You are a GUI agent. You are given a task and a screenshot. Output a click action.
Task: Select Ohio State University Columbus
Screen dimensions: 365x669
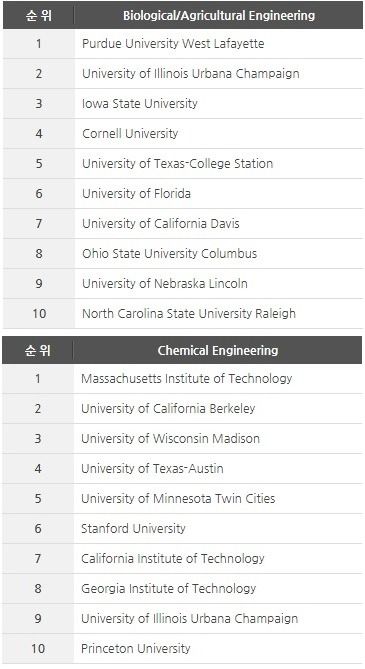[169, 253]
